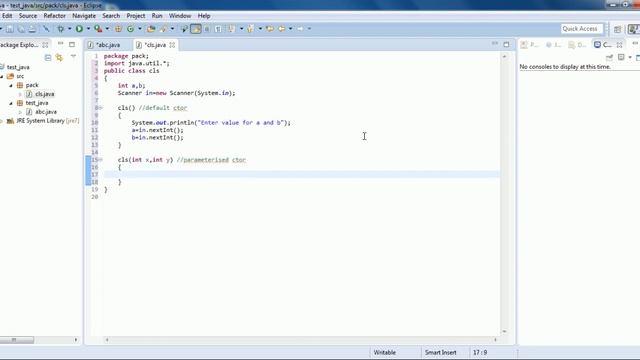
Task: Click the Smart Insert status entry
Action: (x=440, y=352)
